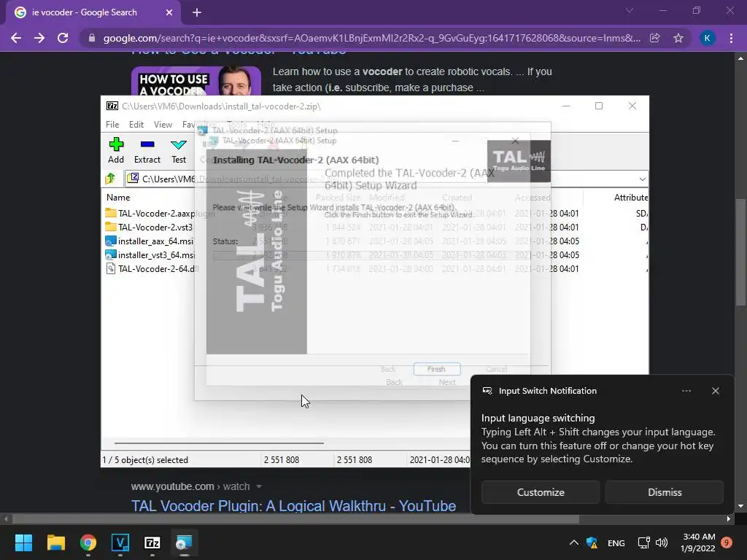The image size is (747, 560).
Task: Open the Edit menu in 7-Zip
Action: (136, 124)
